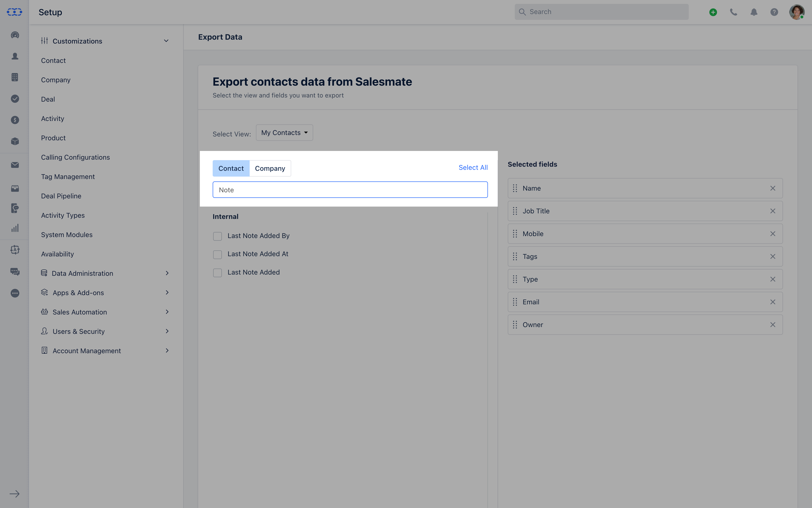Open Reports bar chart icon in sidebar
This screenshot has width=812, height=508.
coord(15,228)
